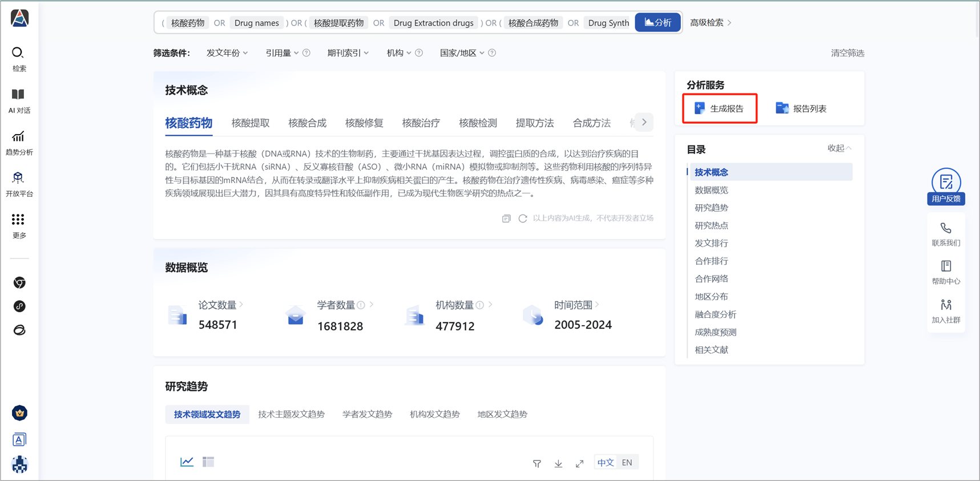The height and width of the screenshot is (481, 980).
Task: Open 用户反馈 feedback button
Action: pyautogui.click(x=946, y=186)
